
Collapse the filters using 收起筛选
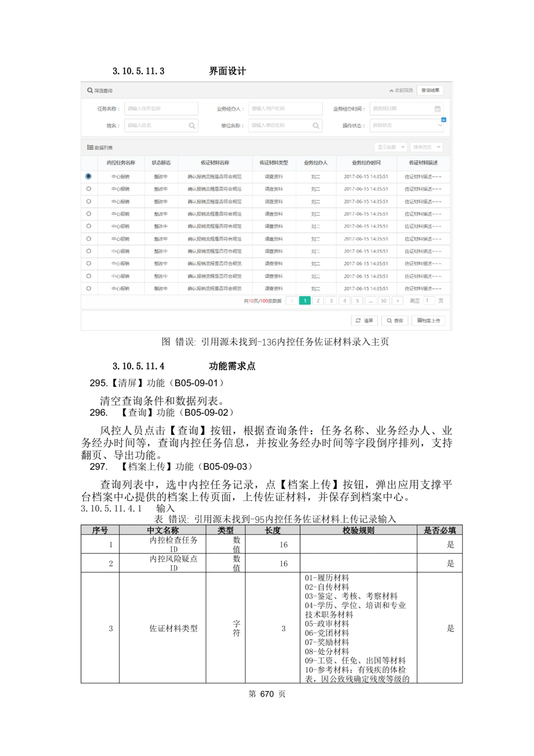[x=400, y=90]
